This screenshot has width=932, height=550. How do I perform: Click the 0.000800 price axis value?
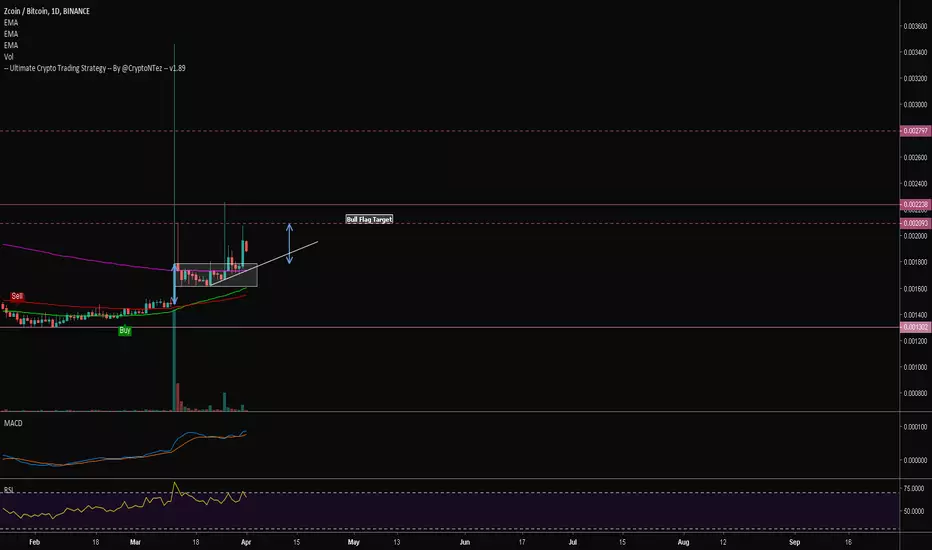pyautogui.click(x=915, y=394)
